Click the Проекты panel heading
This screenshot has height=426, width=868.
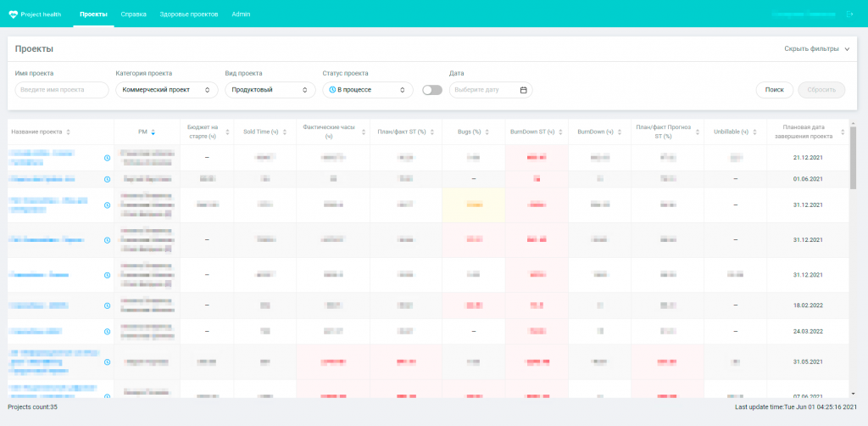point(34,48)
